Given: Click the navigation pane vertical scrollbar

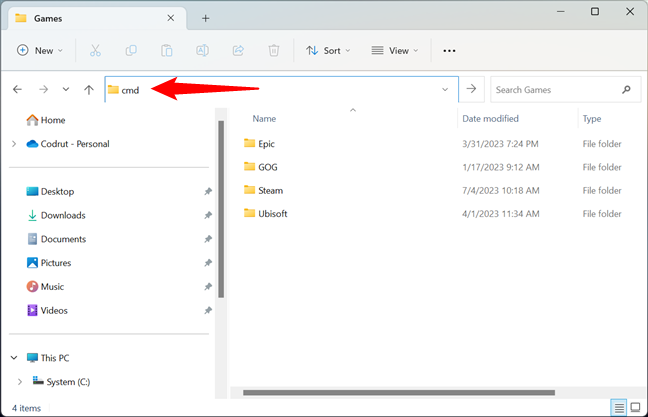Looking at the screenshot, I should click(221, 209).
